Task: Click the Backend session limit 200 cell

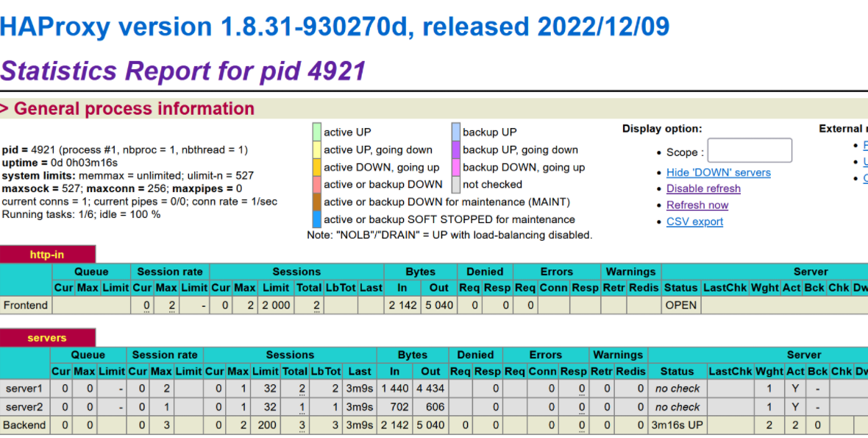Action: (x=266, y=425)
